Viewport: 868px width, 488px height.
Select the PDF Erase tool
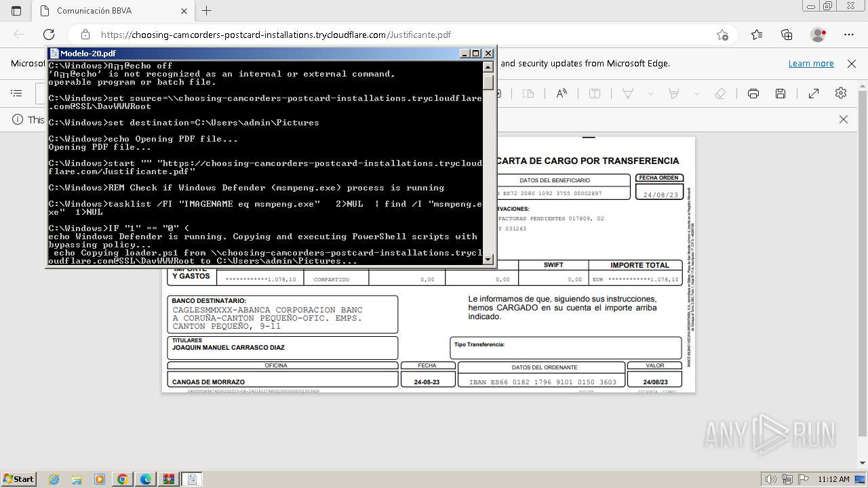720,94
